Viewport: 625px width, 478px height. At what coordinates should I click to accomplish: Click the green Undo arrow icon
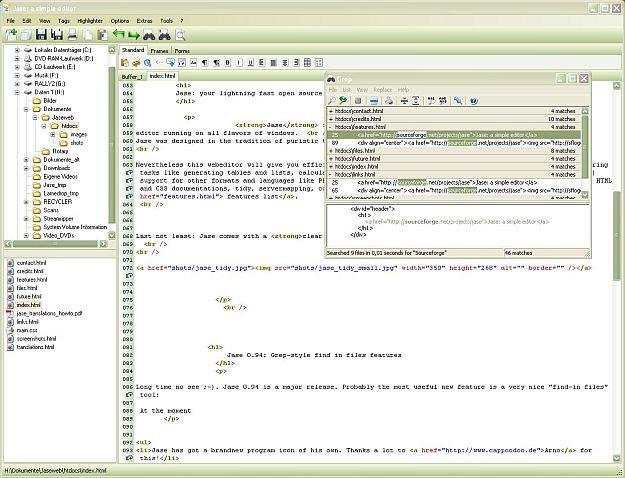click(118, 34)
